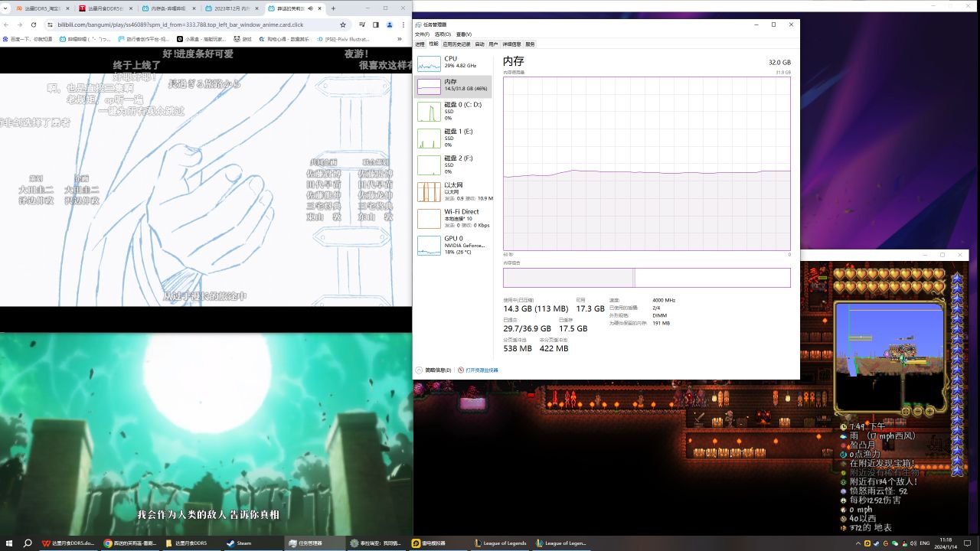This screenshot has height=551, width=980.
Task: Switch input language via ENG indicator
Action: [x=925, y=543]
